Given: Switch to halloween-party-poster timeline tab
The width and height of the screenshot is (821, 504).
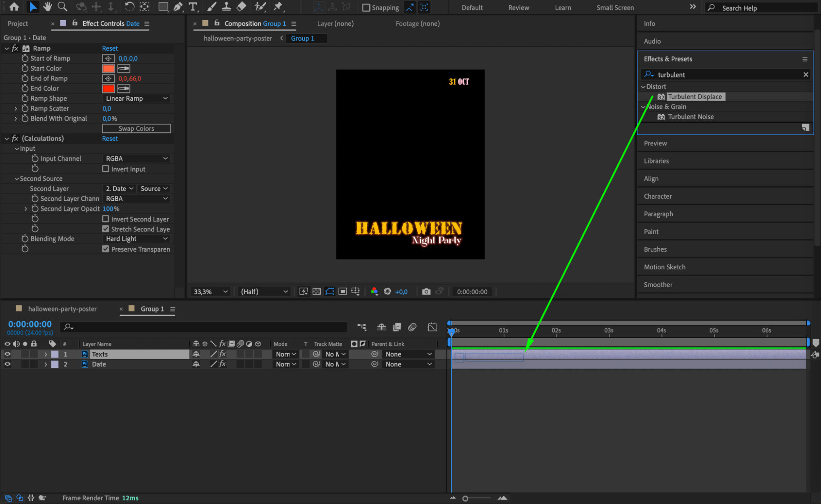Looking at the screenshot, I should [62, 309].
